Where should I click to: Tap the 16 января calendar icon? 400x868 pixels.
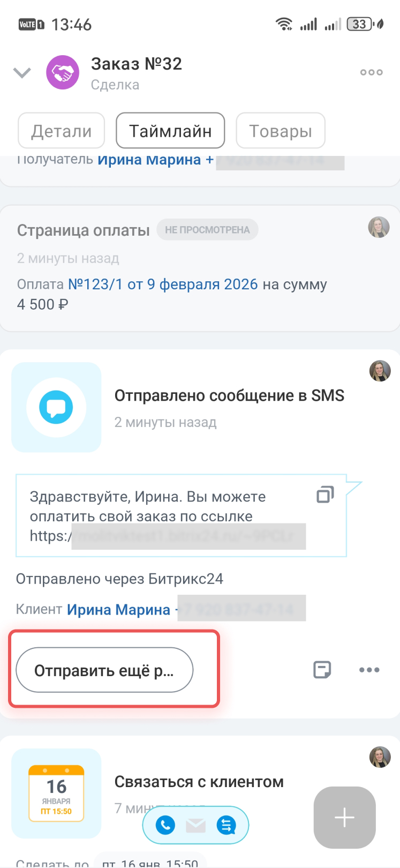[x=56, y=794]
